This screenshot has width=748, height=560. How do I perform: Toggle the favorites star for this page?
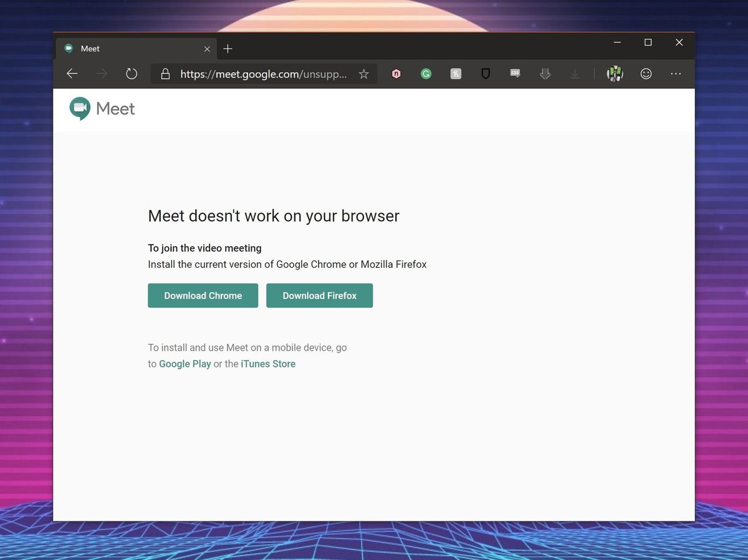363,74
